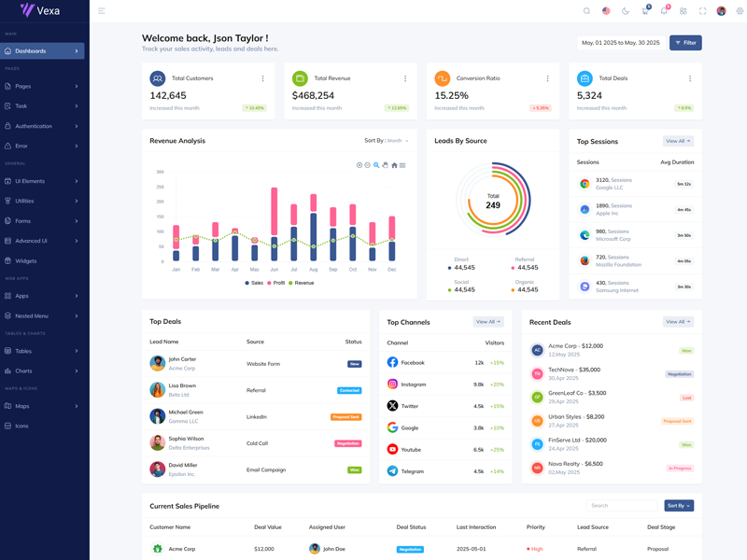The image size is (747, 560).
Task: Open the shopping cart icon in header
Action: tap(644, 11)
